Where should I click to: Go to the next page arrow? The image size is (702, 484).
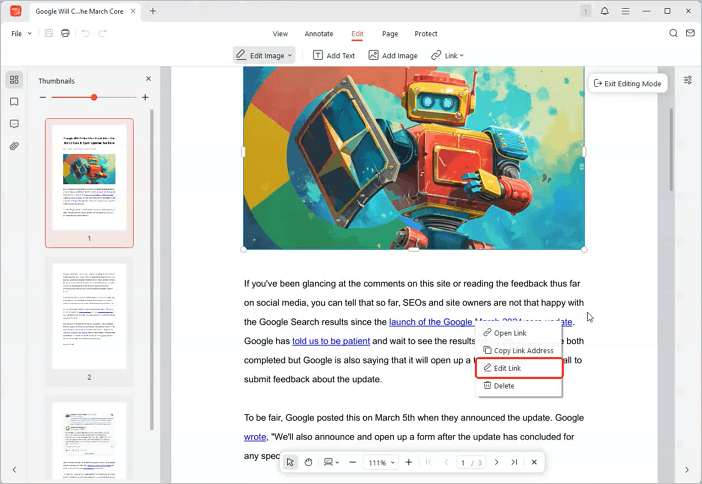tap(497, 462)
